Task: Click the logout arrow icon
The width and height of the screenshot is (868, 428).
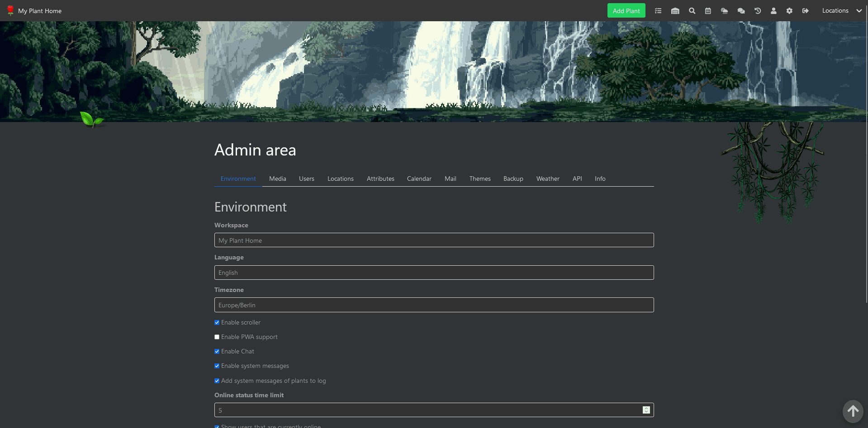Action: click(x=806, y=11)
